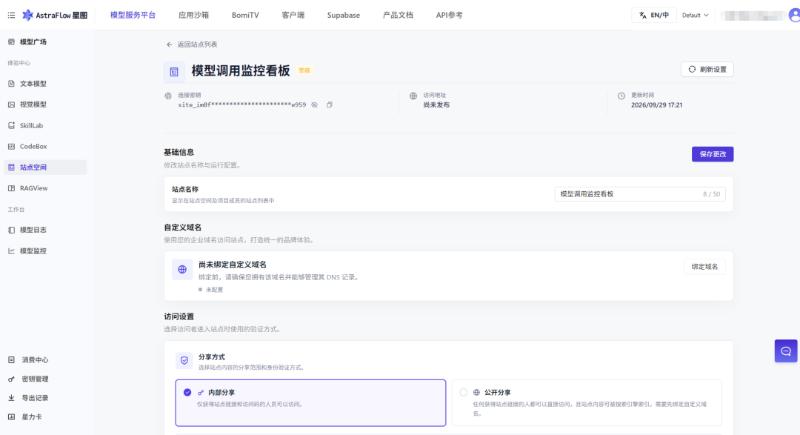Click the 文本模型 sidebar icon
This screenshot has width=800, height=435.
(x=11, y=84)
